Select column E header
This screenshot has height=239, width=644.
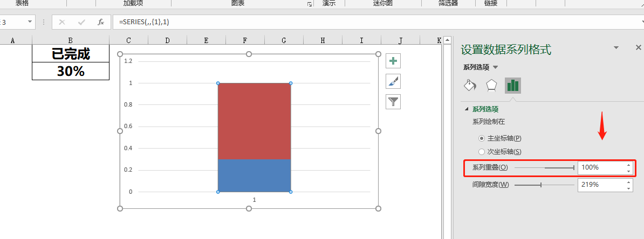coord(206,40)
